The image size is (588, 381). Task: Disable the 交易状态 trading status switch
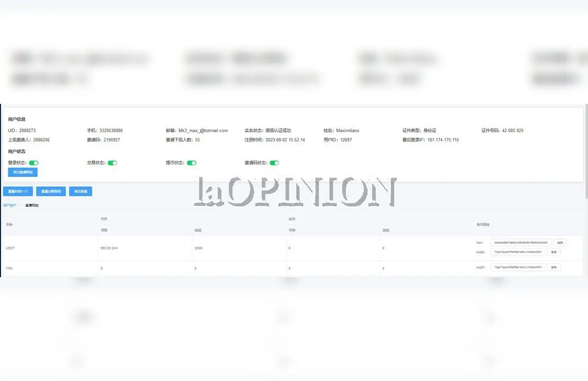click(113, 163)
